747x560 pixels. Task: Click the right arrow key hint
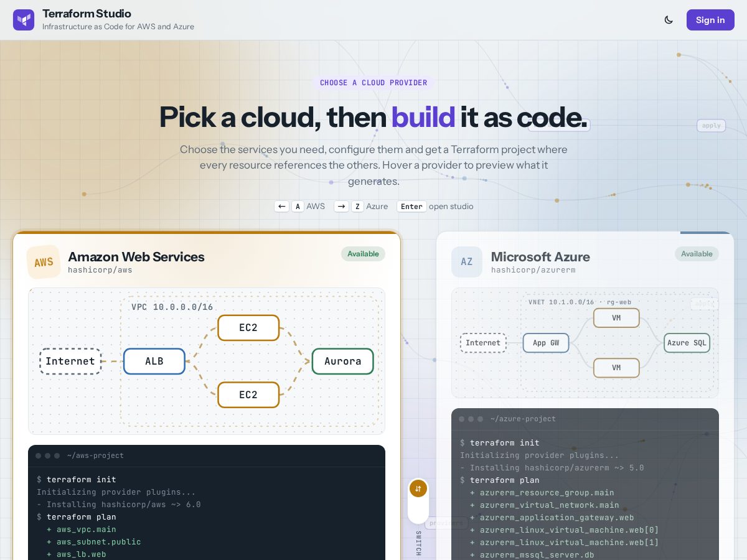341,207
